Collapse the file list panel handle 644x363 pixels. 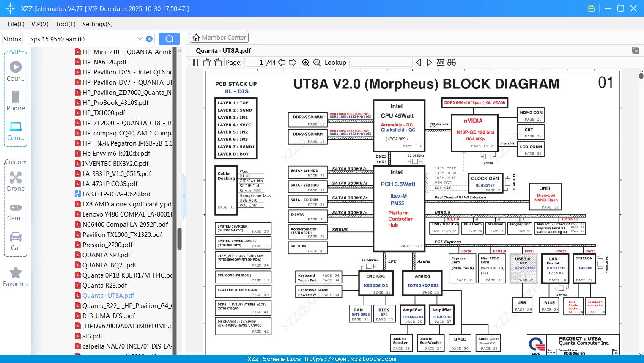(x=184, y=195)
